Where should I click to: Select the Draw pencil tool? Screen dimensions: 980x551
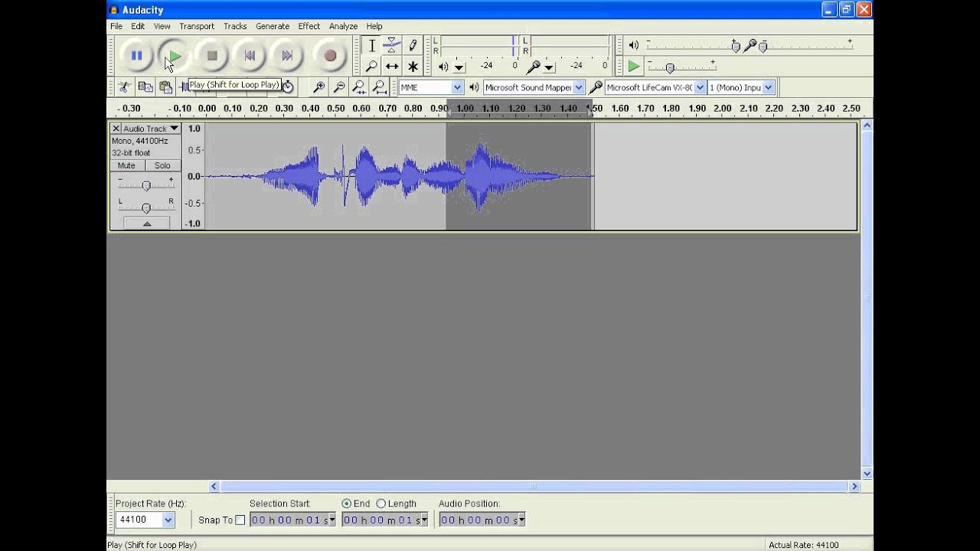coord(413,45)
